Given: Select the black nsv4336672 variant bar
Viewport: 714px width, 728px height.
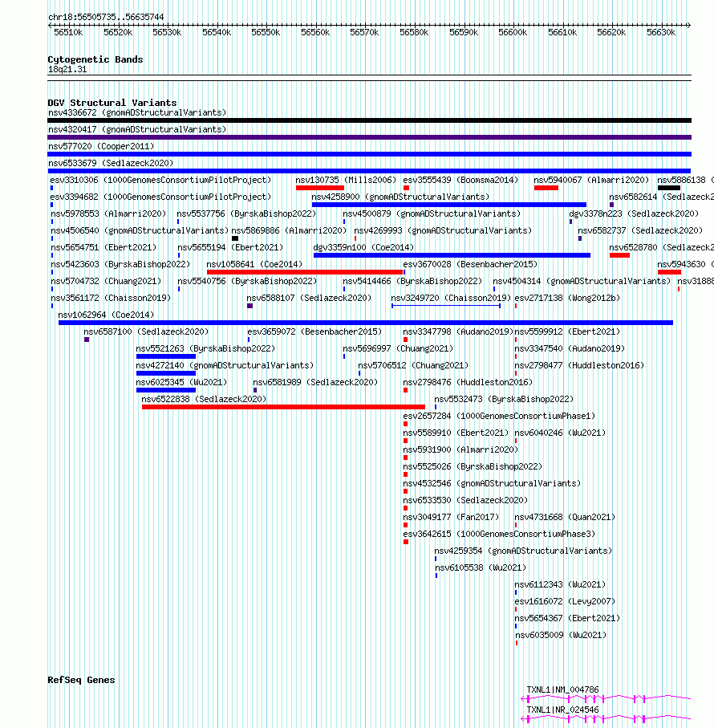Looking at the screenshot, I should pos(369,120).
